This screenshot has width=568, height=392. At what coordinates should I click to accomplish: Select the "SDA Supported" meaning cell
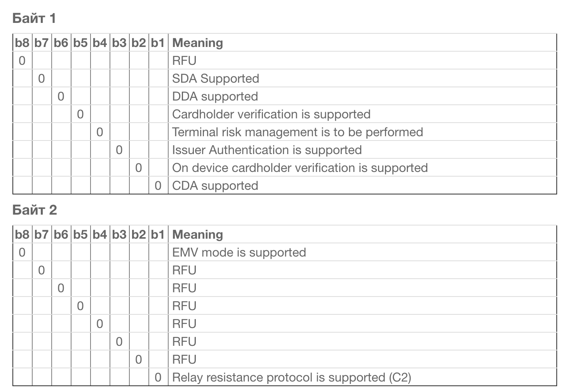pyautogui.click(x=216, y=78)
